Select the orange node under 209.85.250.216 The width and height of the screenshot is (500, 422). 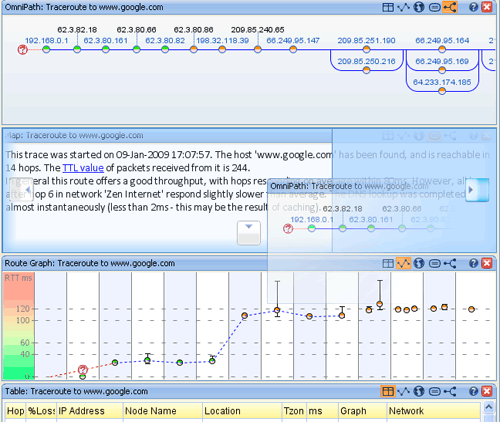tap(366, 70)
